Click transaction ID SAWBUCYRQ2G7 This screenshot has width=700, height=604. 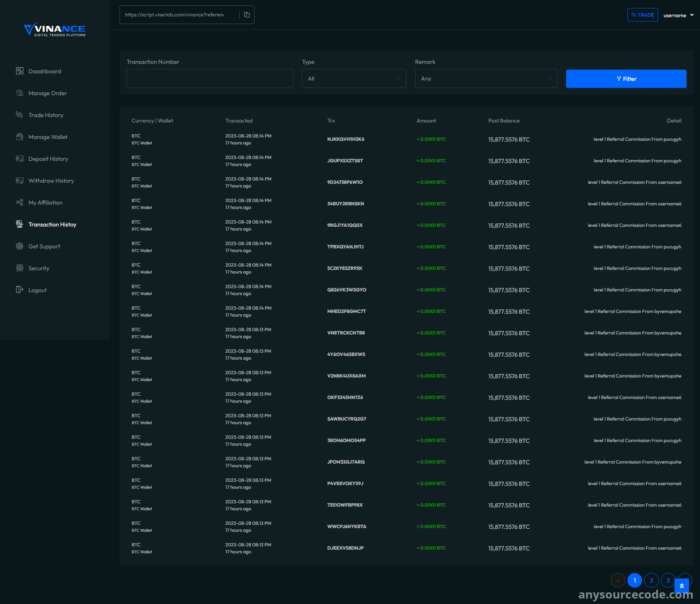[347, 419]
